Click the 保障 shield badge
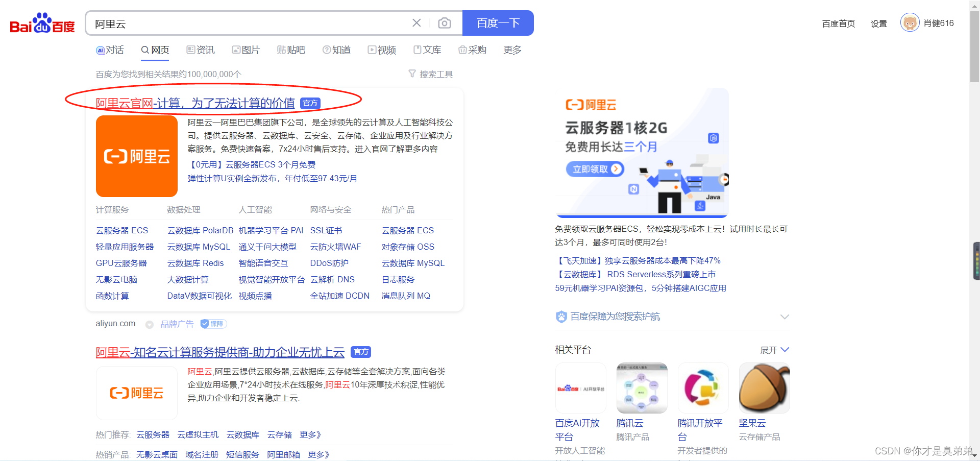This screenshot has width=980, height=461. [213, 324]
